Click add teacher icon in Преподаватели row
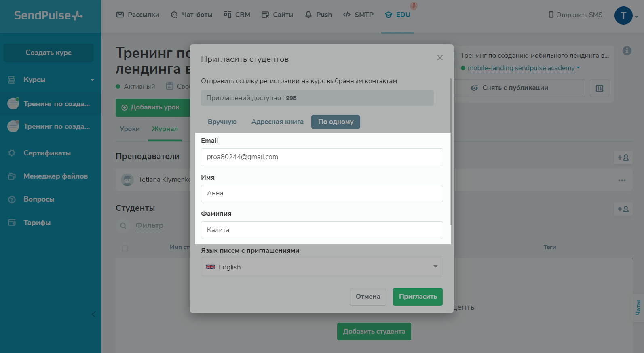Screen dimensions: 644x353 click(x=623, y=158)
